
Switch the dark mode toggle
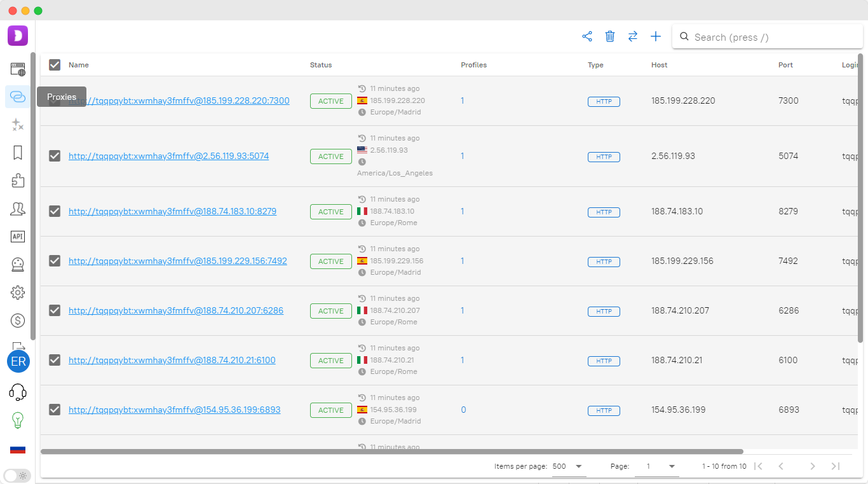click(17, 475)
